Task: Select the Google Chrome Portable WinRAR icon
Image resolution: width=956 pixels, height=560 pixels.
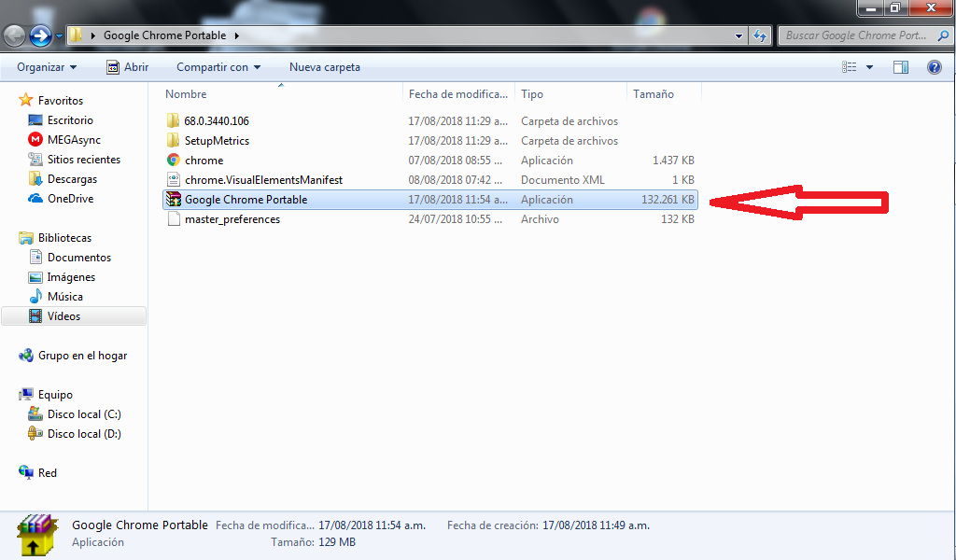Action: (x=174, y=199)
